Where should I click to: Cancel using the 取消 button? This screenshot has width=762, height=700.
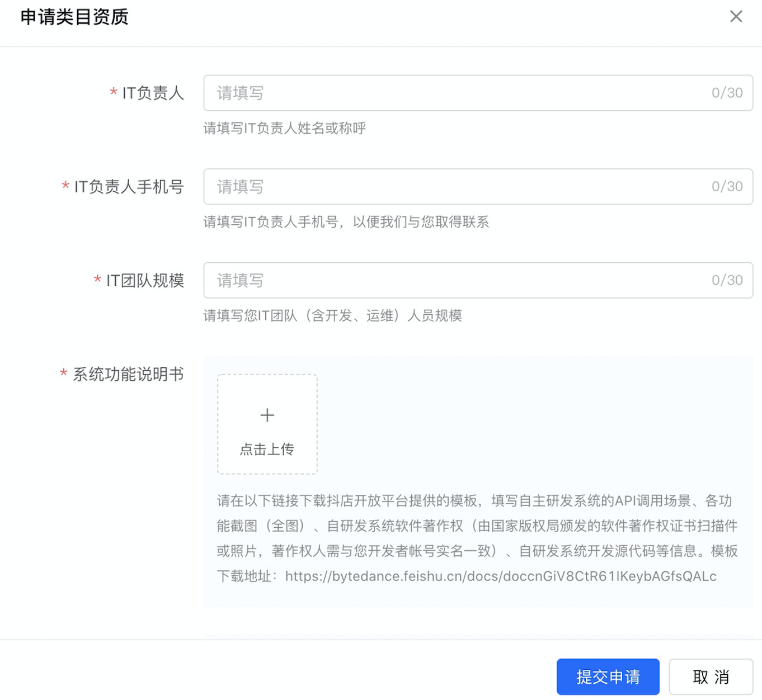(711, 677)
